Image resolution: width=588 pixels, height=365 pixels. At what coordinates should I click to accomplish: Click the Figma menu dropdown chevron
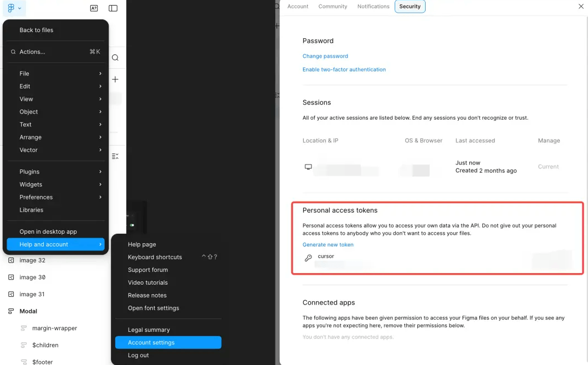[x=19, y=8]
